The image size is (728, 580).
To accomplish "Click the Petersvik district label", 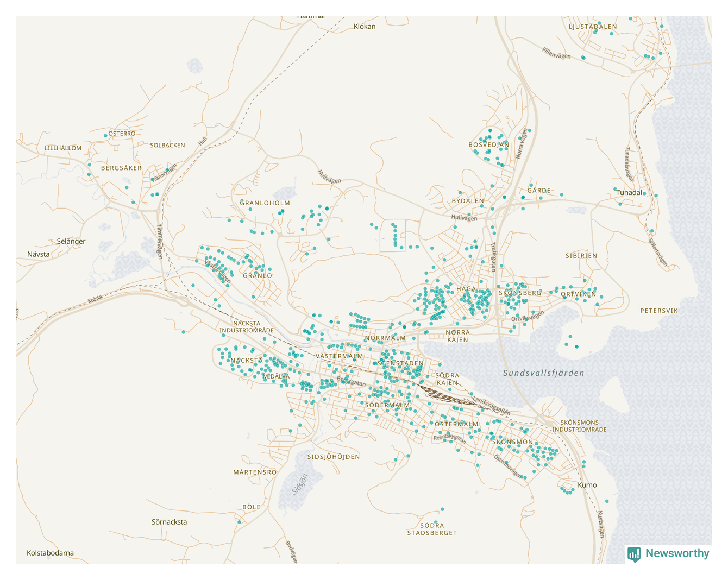I will coord(659,311).
